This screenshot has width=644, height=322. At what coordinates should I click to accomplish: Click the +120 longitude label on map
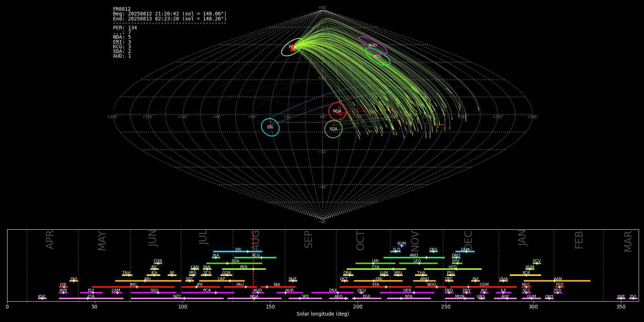click(x=182, y=117)
